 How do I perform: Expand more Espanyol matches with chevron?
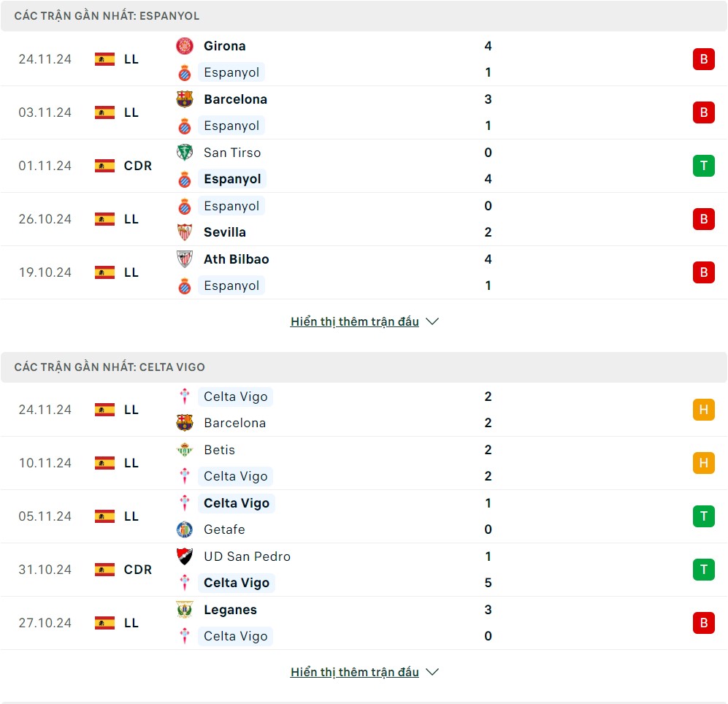[x=432, y=321]
